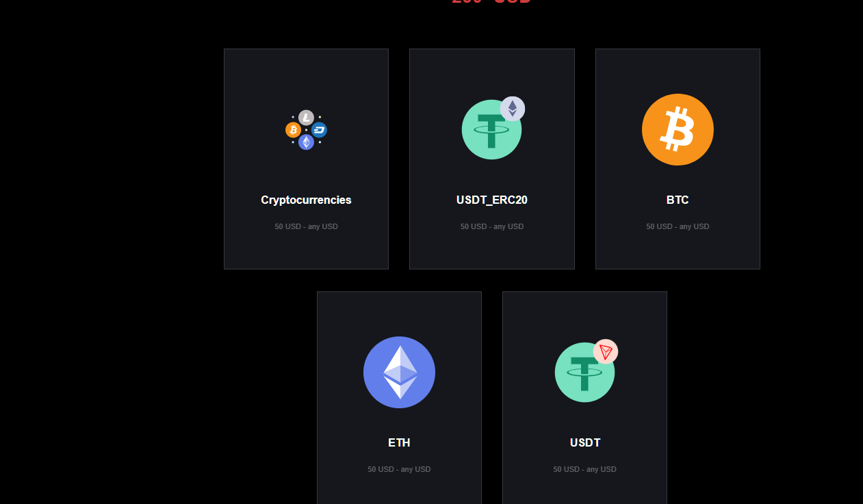Click the limit text under USDT_ERC20
863x504 pixels.
coord(492,226)
